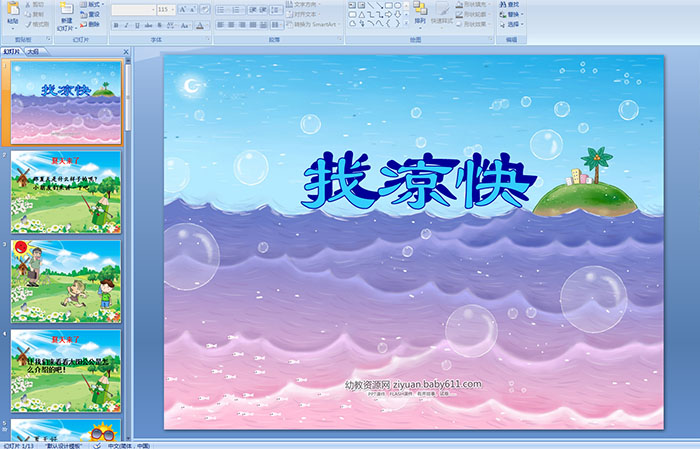Click the Shape Fill (形状填充) color button
This screenshot has width=700, height=449.
(473, 4)
